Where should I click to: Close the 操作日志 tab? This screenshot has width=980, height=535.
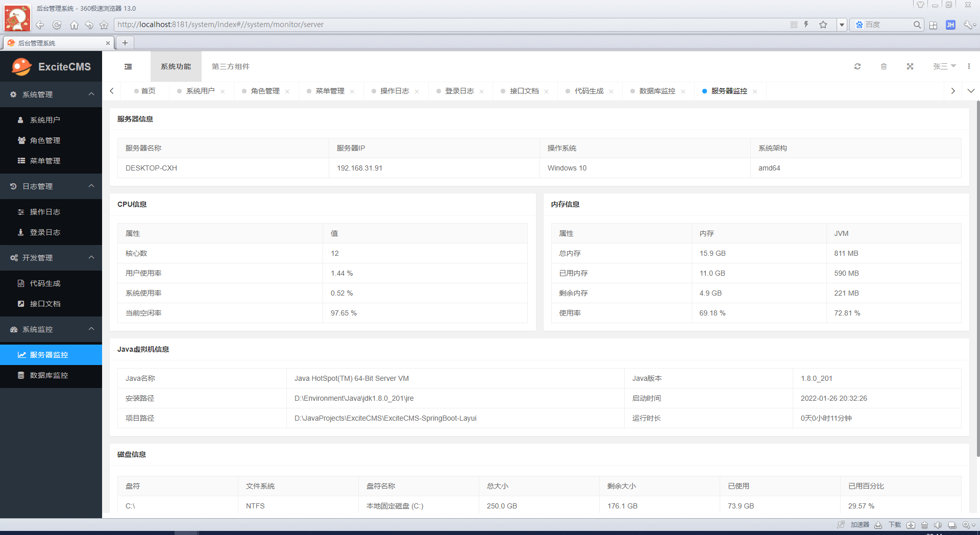[417, 91]
